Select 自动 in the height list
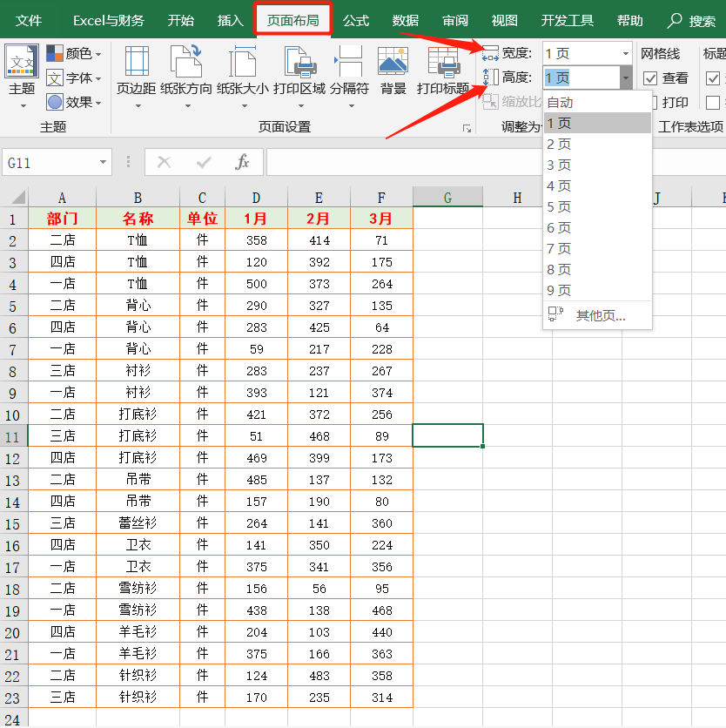This screenshot has height=728, width=726. click(597, 102)
